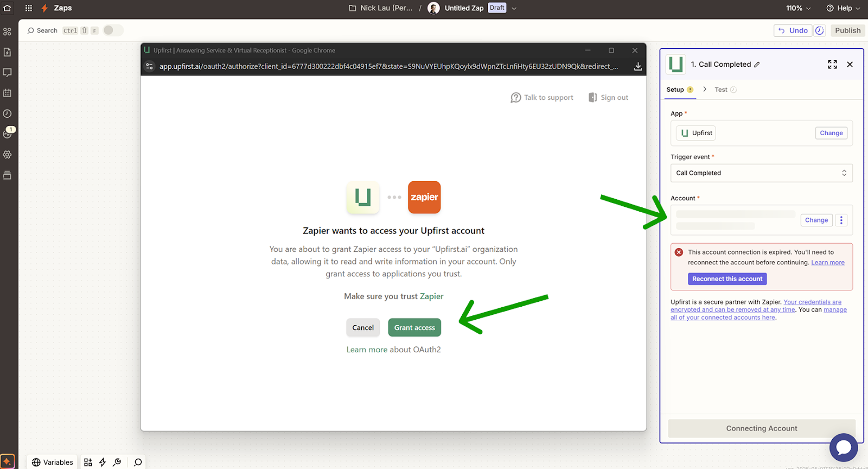The width and height of the screenshot is (868, 469).
Task: Open version history clock icon
Action: pyautogui.click(x=820, y=30)
